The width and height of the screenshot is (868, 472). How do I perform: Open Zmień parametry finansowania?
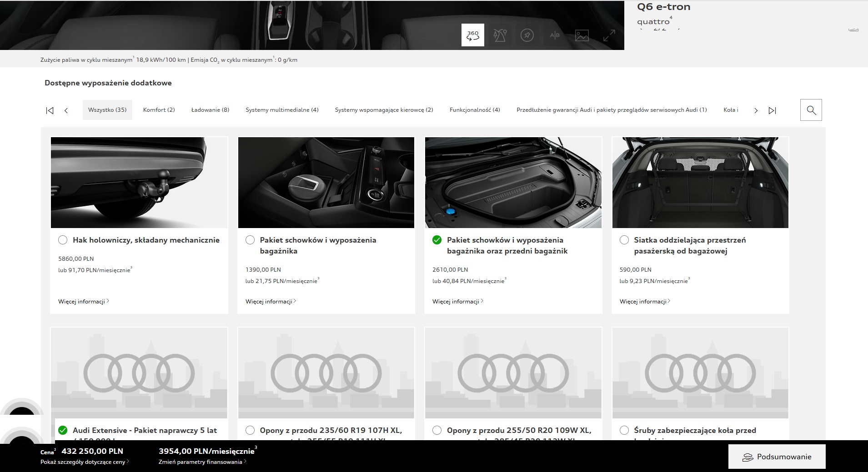coord(203,462)
